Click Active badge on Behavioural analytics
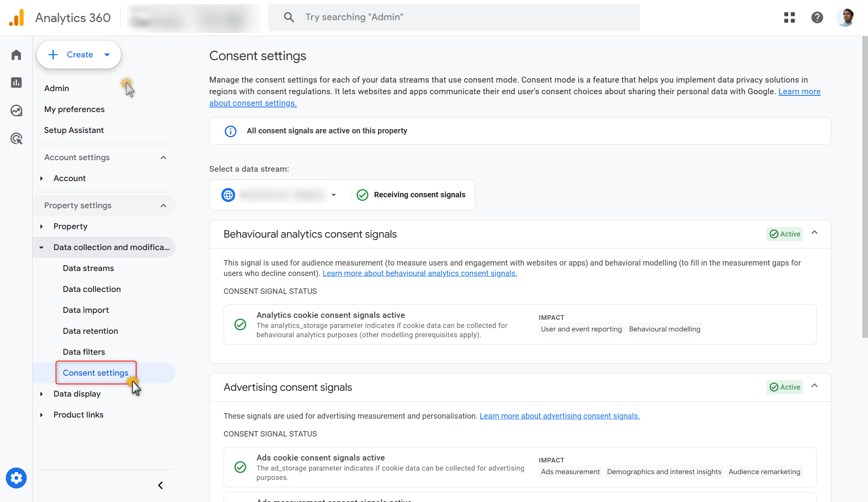 785,234
